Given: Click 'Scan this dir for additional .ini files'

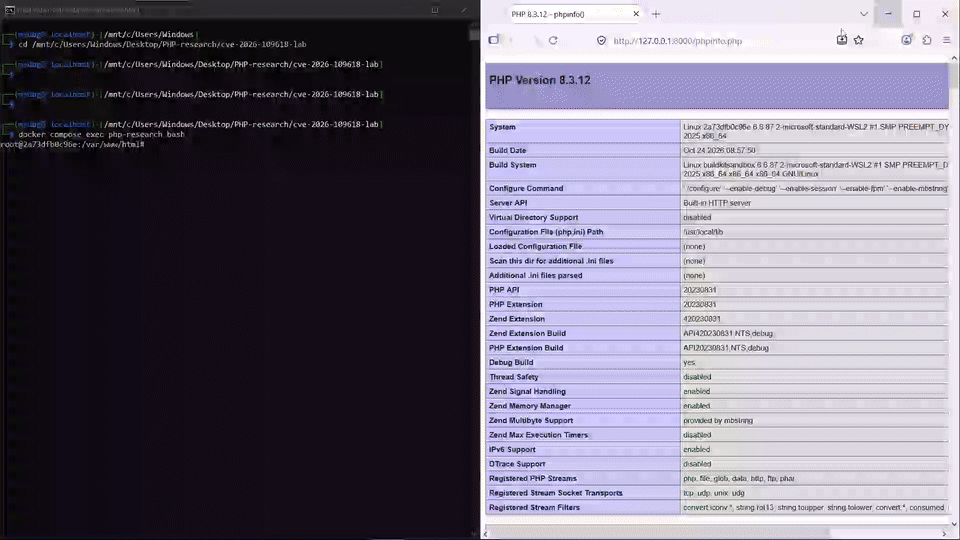Looking at the screenshot, I should point(551,261).
